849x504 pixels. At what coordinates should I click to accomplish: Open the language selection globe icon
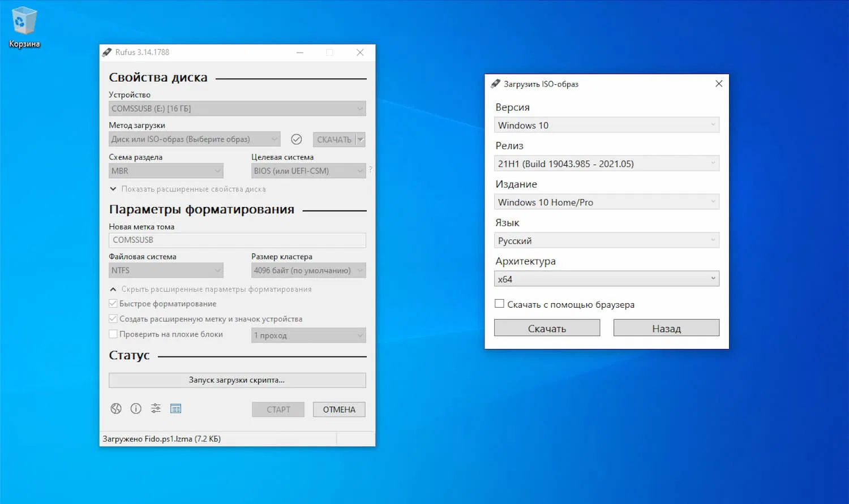pyautogui.click(x=116, y=408)
